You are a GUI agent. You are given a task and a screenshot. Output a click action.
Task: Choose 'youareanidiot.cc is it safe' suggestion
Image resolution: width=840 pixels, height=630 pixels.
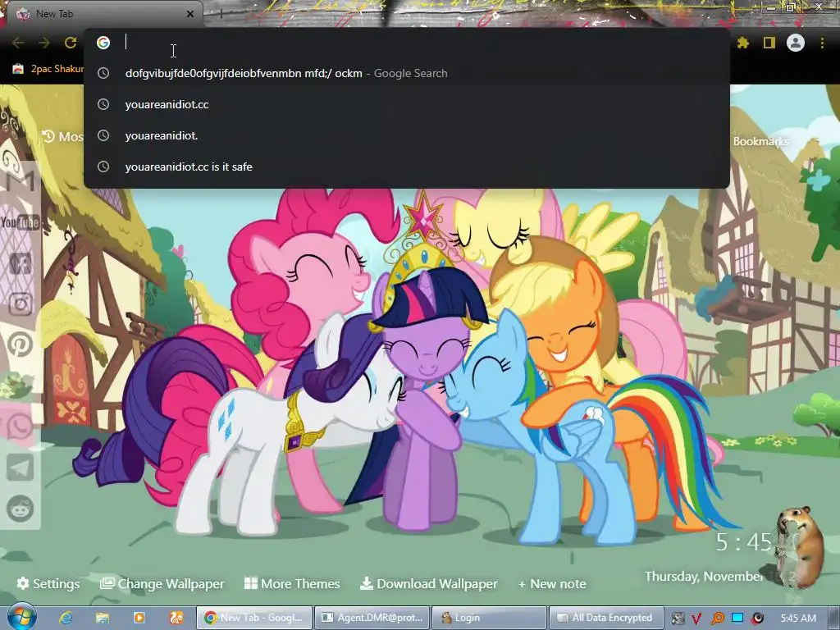click(x=407, y=167)
